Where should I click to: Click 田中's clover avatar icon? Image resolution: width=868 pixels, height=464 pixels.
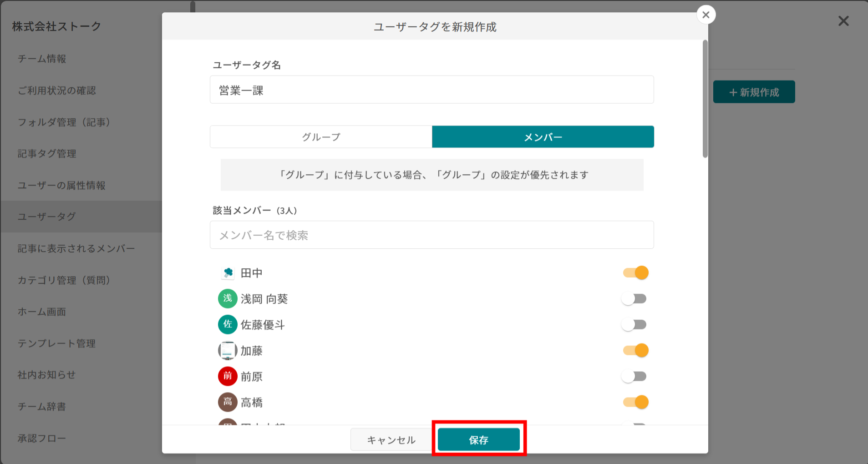tap(228, 272)
